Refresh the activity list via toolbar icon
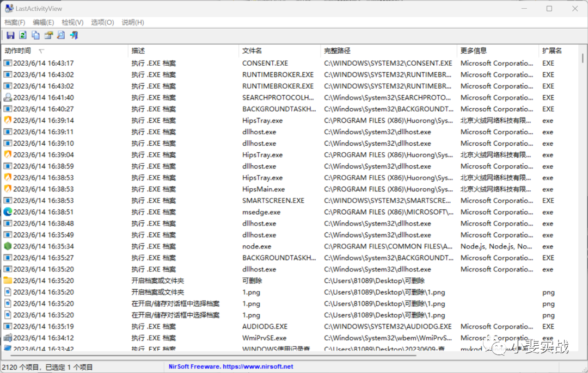This screenshot has width=588, height=373. point(23,35)
